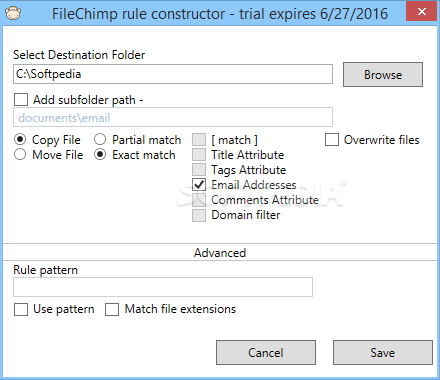Click the Browse button

(x=383, y=74)
